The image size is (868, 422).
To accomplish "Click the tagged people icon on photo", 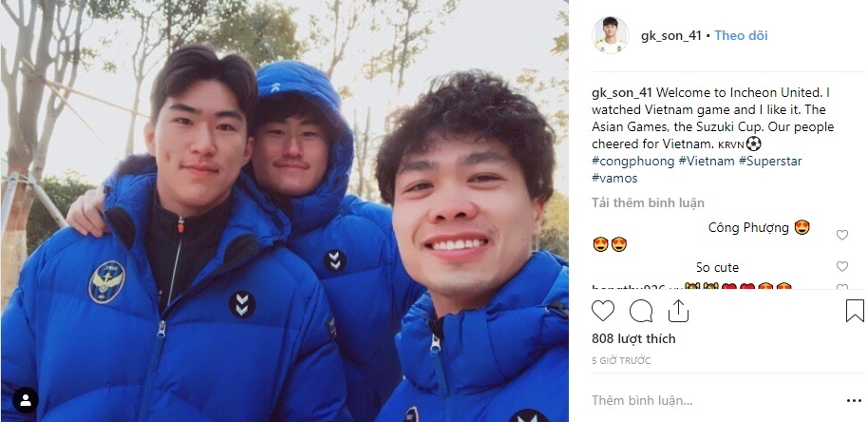I will (26, 400).
